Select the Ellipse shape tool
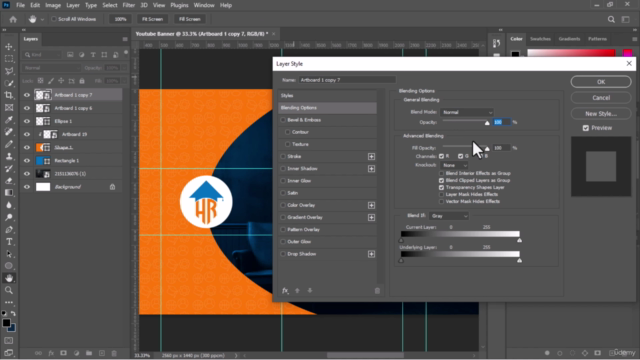This screenshot has height=360, width=640. coord(9,266)
